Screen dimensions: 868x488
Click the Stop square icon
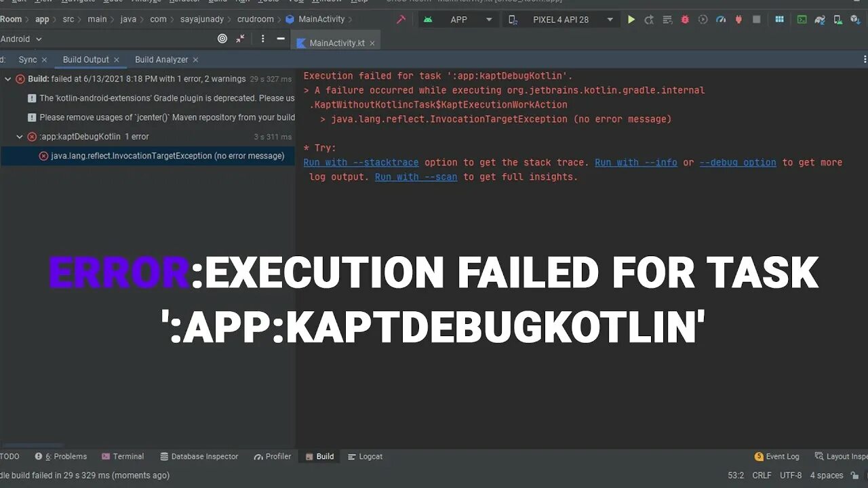coord(757,20)
